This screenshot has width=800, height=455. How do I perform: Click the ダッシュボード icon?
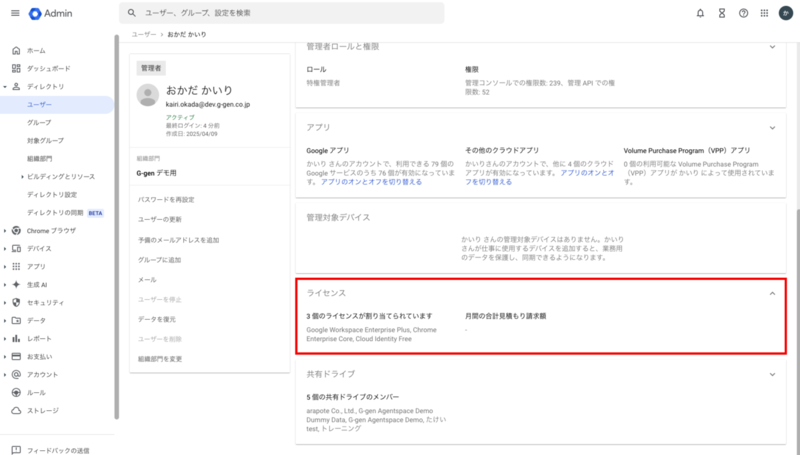pyautogui.click(x=16, y=68)
